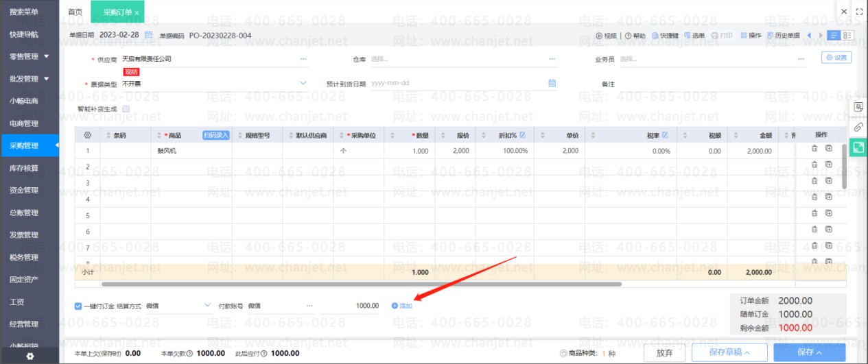Click the fullscreen icon at top right
Screen dimensions: 868x364
click(x=859, y=12)
